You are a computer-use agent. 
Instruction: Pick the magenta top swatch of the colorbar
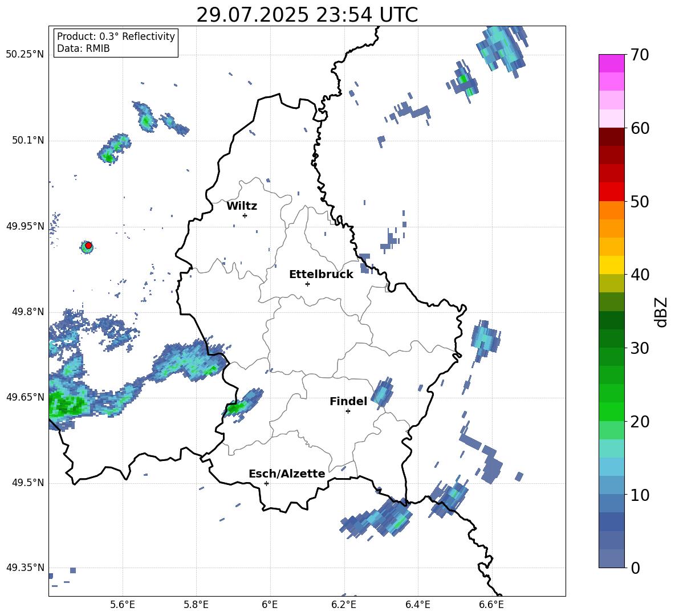[611, 63]
